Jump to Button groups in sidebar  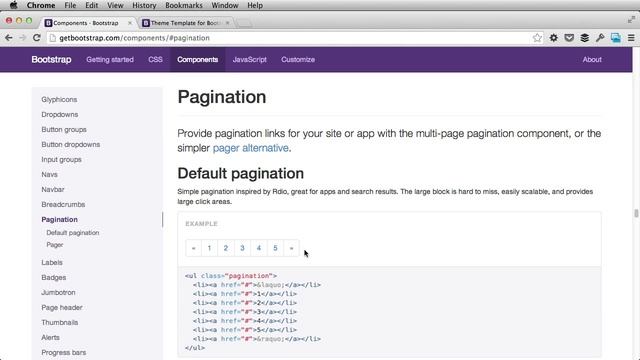64,130
